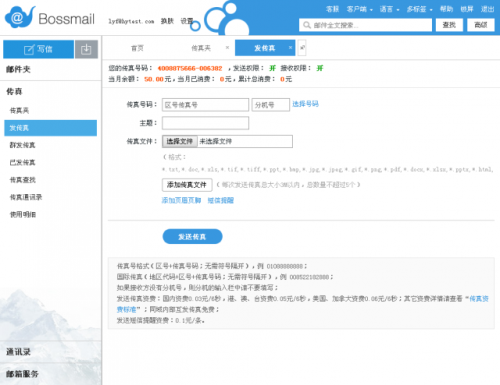Viewport: 500px width, 385px height.
Task: Expand the 多标签 dropdown
Action: 419,9
